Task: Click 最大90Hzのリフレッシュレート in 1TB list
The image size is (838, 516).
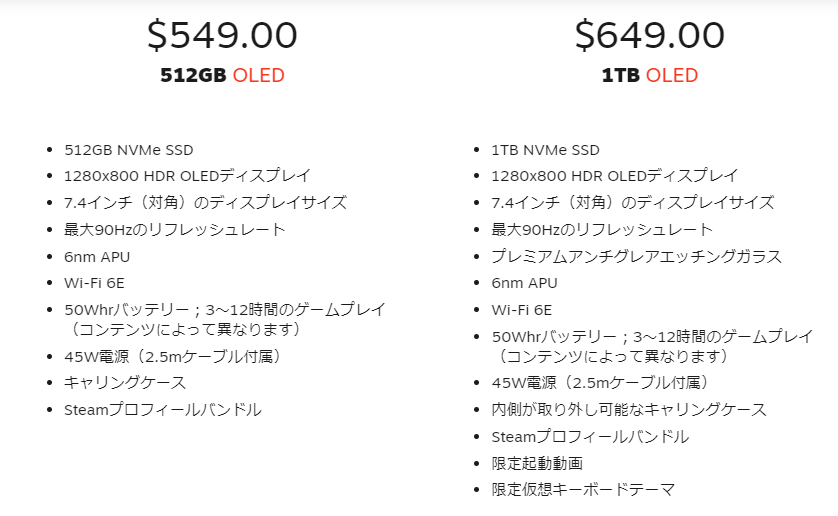Action: (x=602, y=230)
